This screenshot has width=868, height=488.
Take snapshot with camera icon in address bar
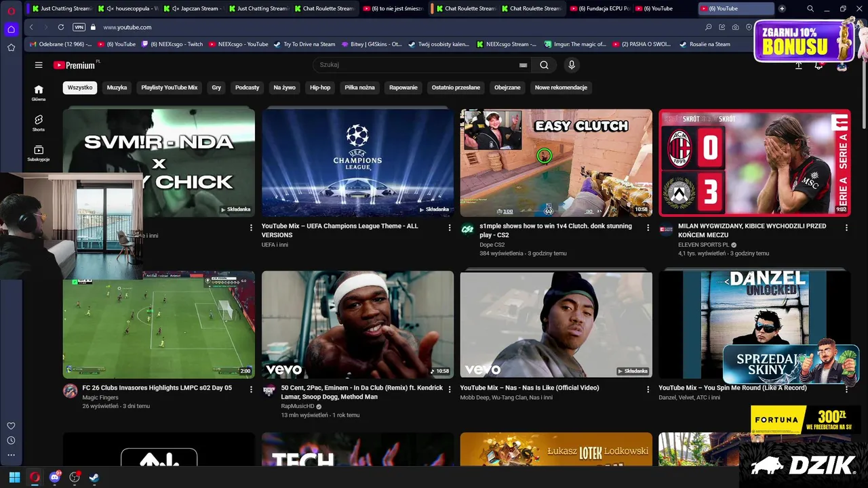click(736, 27)
